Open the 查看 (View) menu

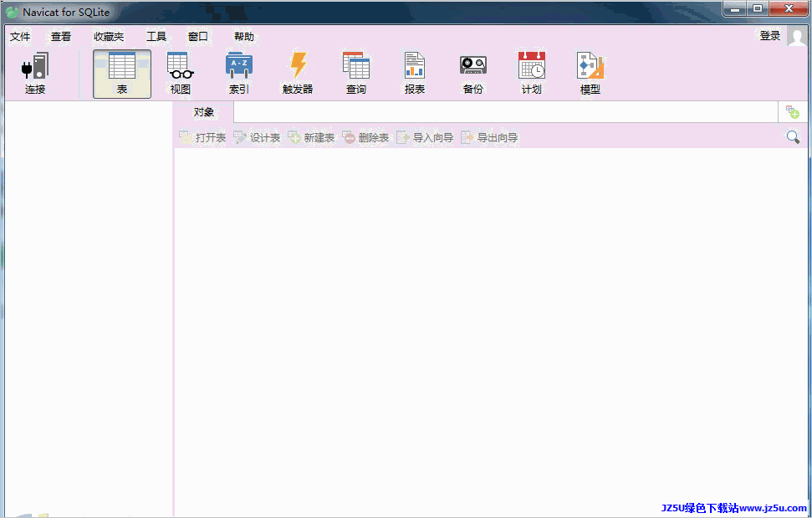click(60, 36)
